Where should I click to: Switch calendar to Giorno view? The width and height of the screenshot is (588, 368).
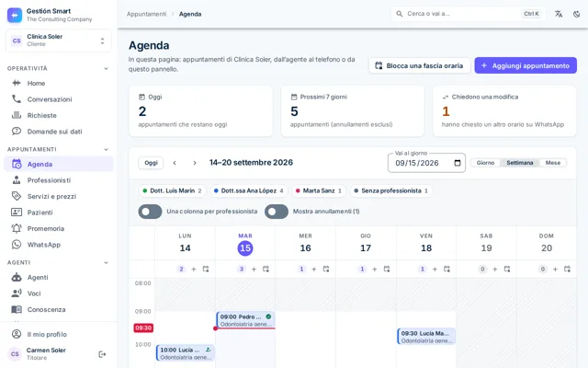click(x=485, y=163)
